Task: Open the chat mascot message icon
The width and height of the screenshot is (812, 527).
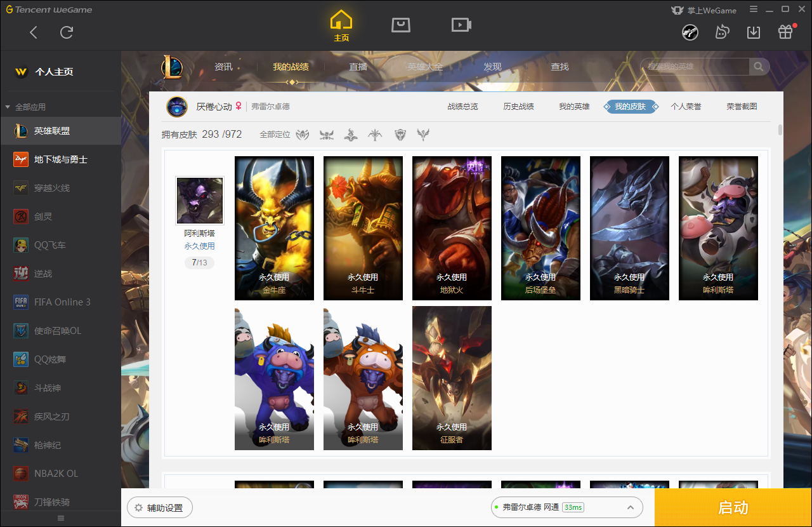Action: tap(722, 32)
